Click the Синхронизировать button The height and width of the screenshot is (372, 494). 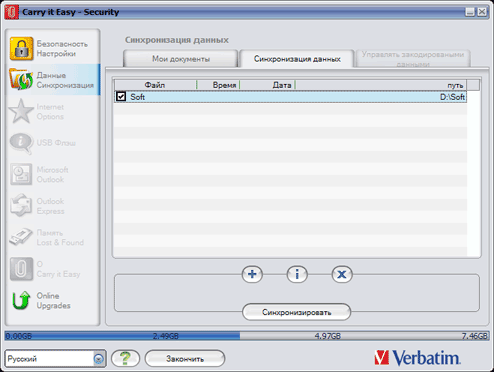296,312
